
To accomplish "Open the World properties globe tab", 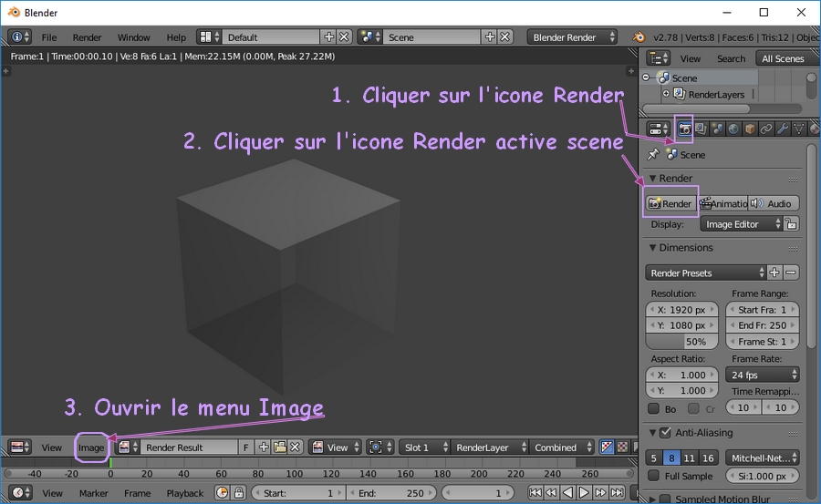I will 733,129.
